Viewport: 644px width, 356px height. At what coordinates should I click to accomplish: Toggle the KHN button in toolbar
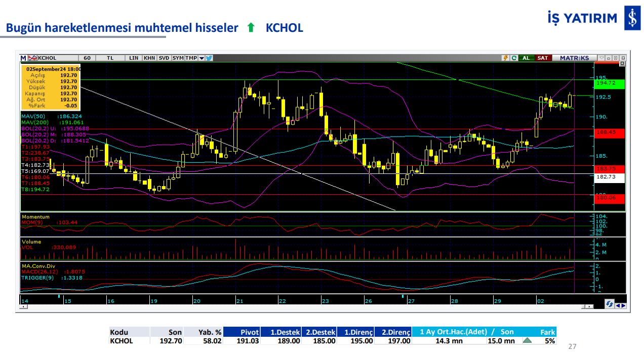pos(149,58)
